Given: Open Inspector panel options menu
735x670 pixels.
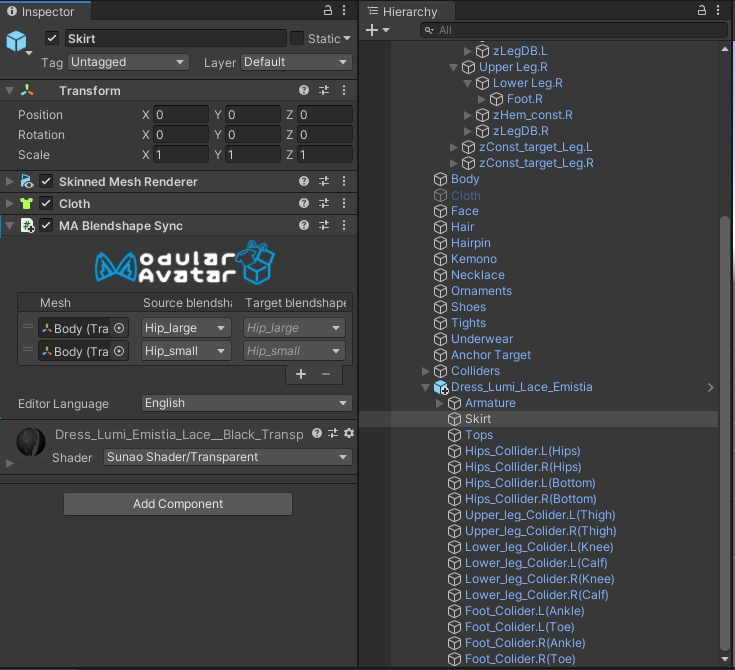Looking at the screenshot, I should click(x=344, y=10).
